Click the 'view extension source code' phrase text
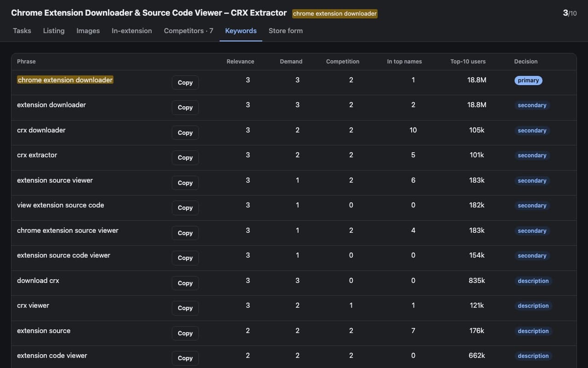The image size is (588, 368). (61, 205)
